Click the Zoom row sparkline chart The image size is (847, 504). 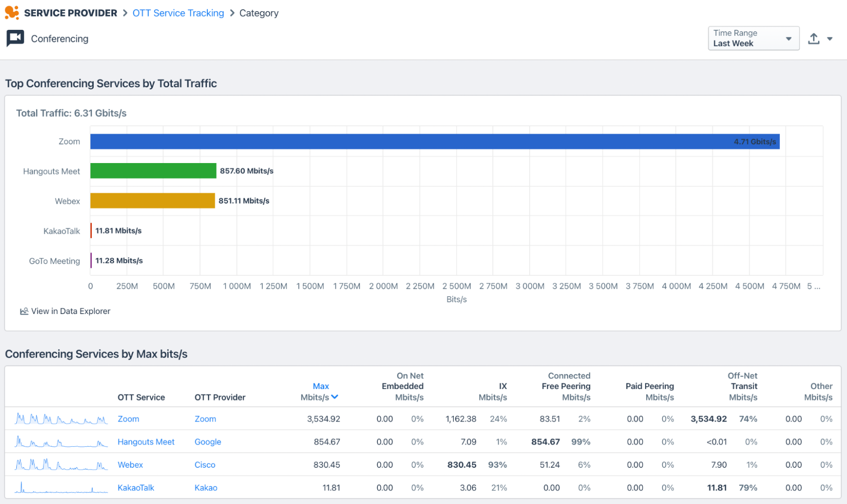(61, 419)
